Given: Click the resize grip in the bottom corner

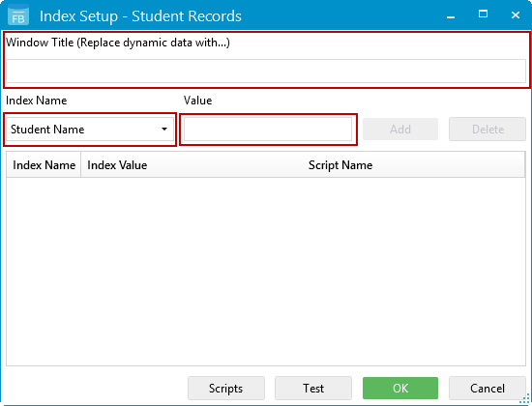Looking at the screenshot, I should pos(525,399).
